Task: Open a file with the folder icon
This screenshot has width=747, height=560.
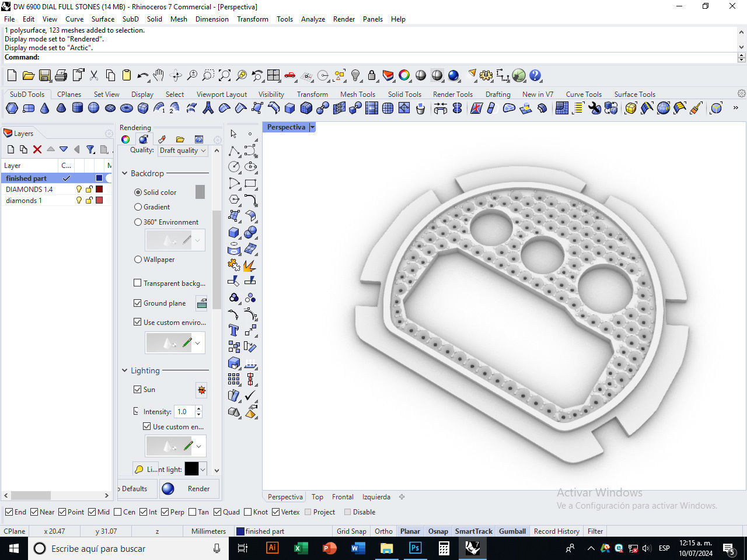Action: 28,75
